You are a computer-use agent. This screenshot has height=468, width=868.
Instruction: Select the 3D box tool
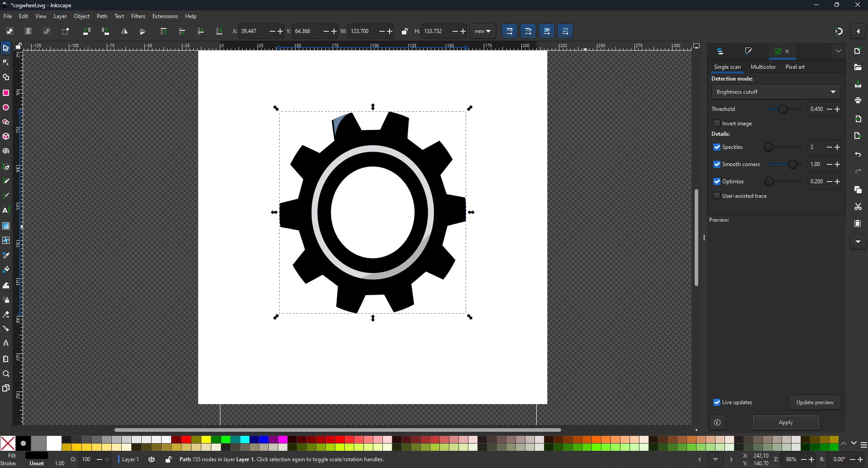pyautogui.click(x=6, y=137)
